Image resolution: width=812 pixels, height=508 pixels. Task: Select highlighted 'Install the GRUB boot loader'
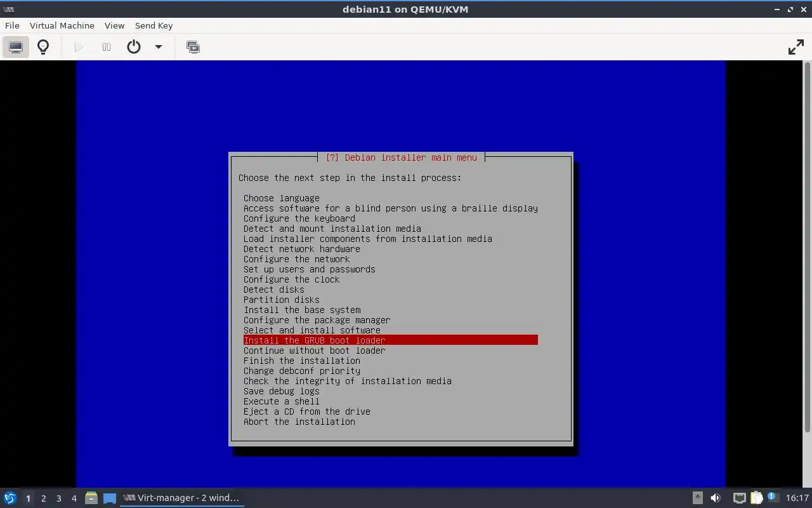click(x=390, y=340)
